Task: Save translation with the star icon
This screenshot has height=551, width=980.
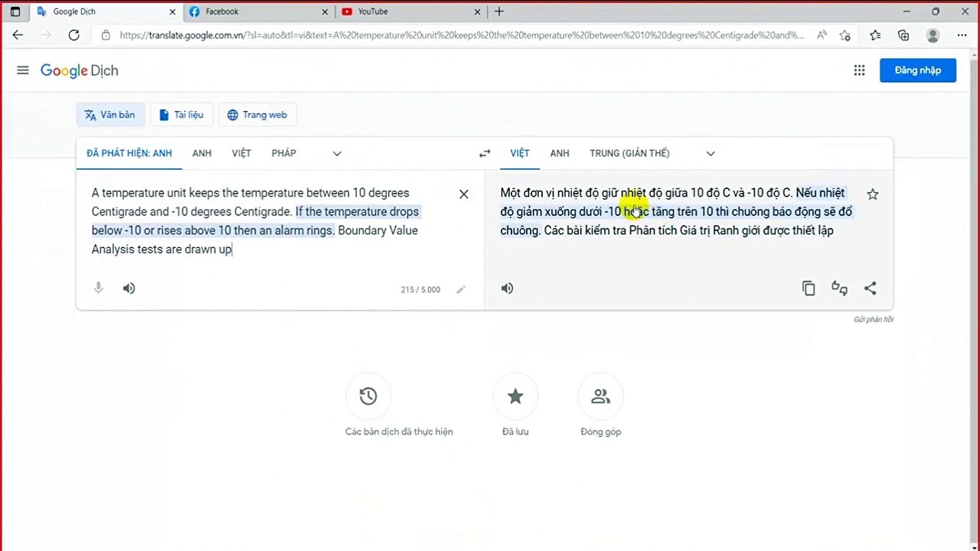Action: 872,194
